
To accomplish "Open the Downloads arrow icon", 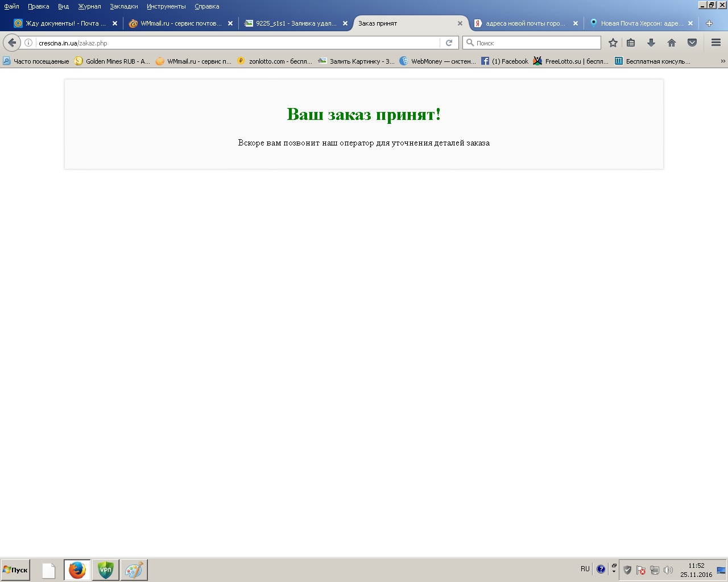I will point(651,43).
